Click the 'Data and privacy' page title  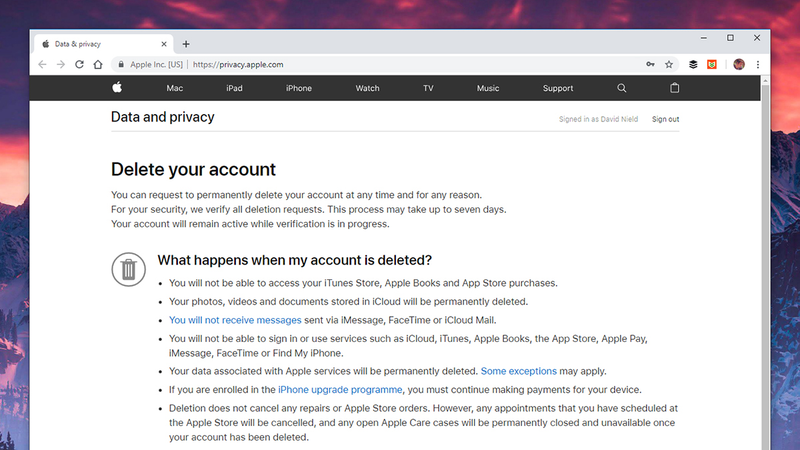point(163,117)
